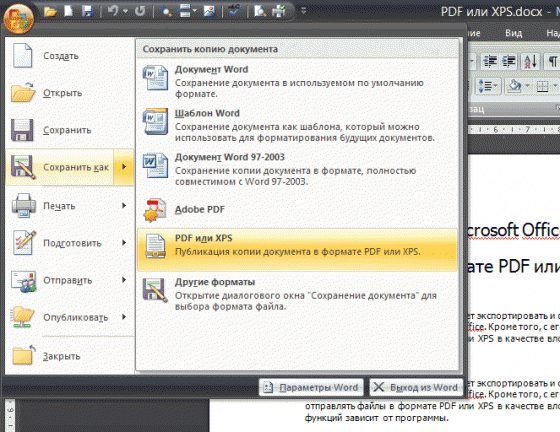Expand the Печать submenu arrow

click(x=124, y=205)
